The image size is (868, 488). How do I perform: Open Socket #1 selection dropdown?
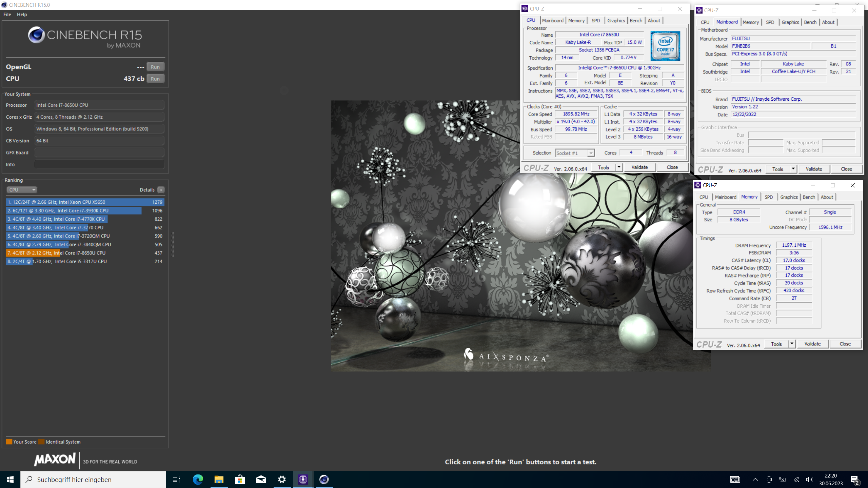pyautogui.click(x=575, y=153)
